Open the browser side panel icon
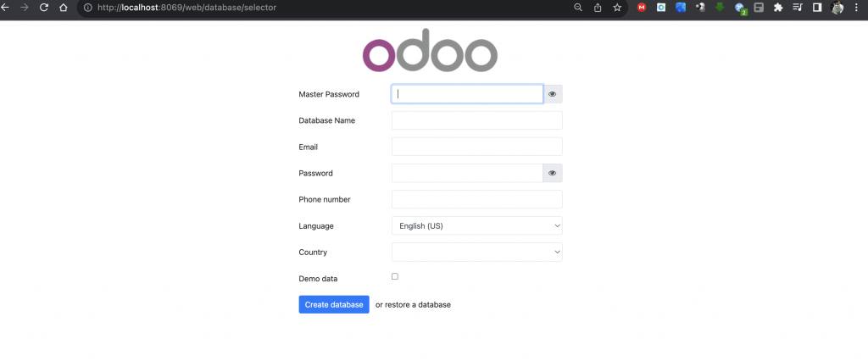Image resolution: width=868 pixels, height=361 pixels. click(x=817, y=8)
